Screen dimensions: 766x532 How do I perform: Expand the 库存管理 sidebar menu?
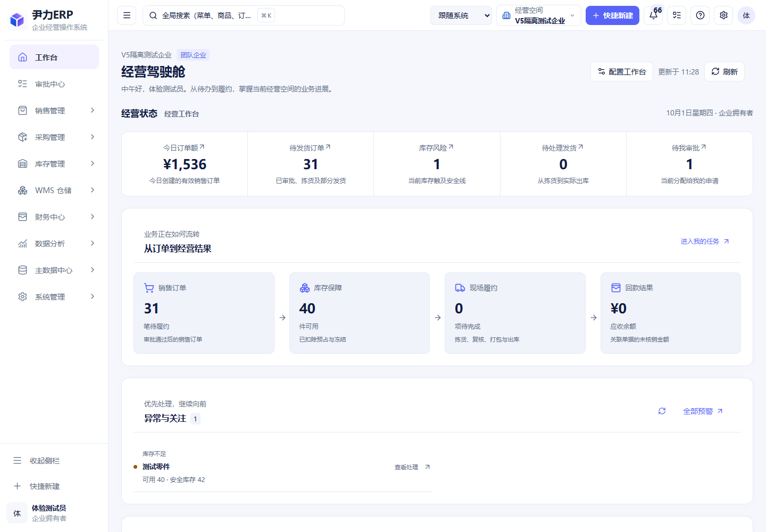click(54, 164)
